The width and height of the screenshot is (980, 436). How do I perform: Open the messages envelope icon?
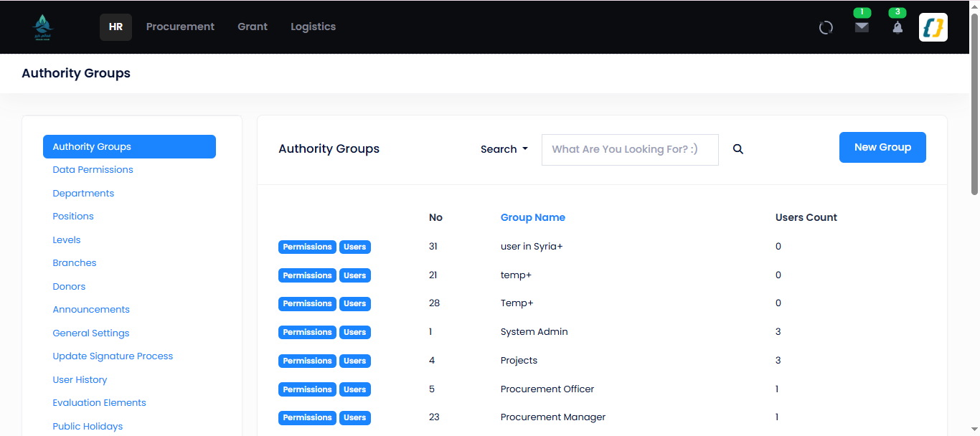click(862, 27)
